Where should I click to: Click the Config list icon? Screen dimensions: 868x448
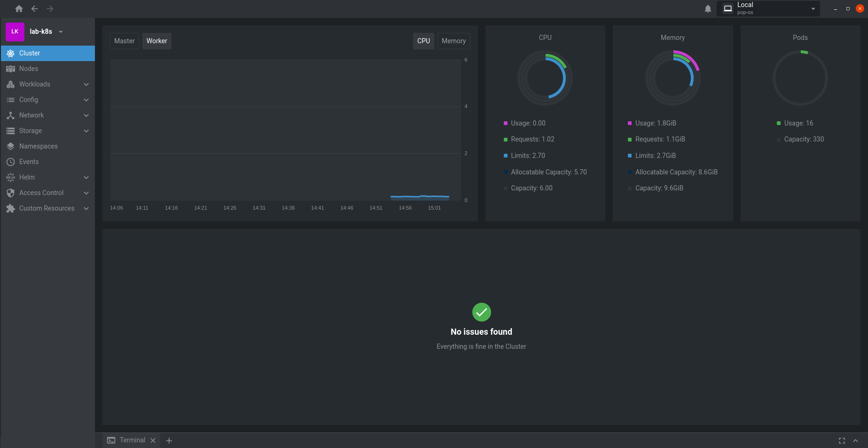click(x=10, y=100)
